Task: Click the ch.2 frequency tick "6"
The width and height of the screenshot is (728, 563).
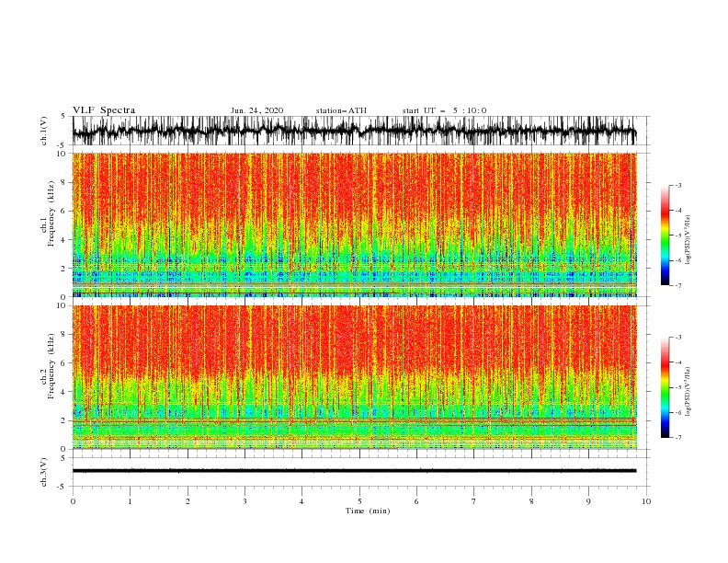Action: [x=64, y=362]
